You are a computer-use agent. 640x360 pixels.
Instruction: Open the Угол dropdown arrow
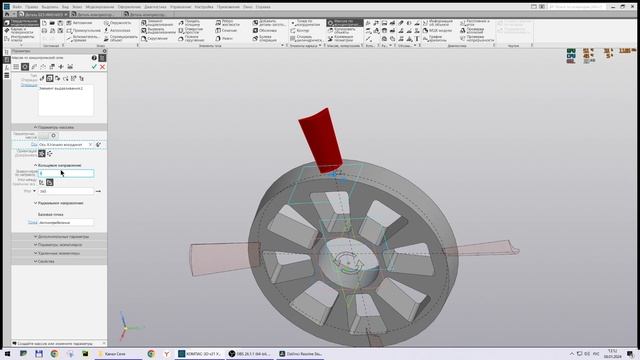point(34,191)
